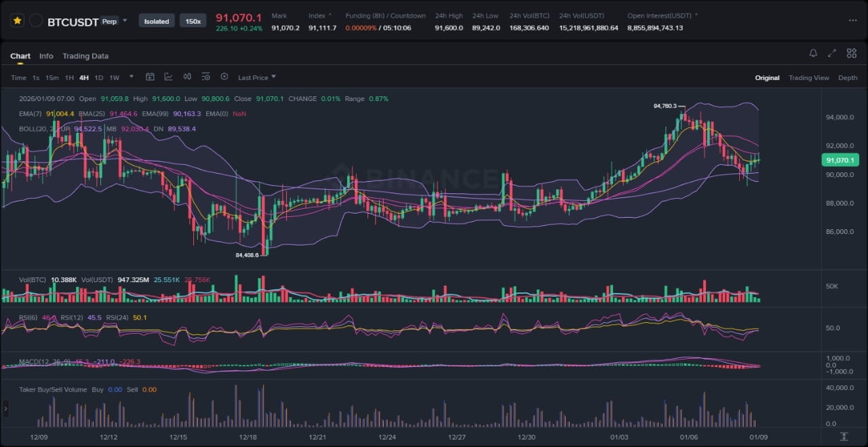
Task: Expand the BTCUSDT symbol selector dropdown
Action: [125, 20]
